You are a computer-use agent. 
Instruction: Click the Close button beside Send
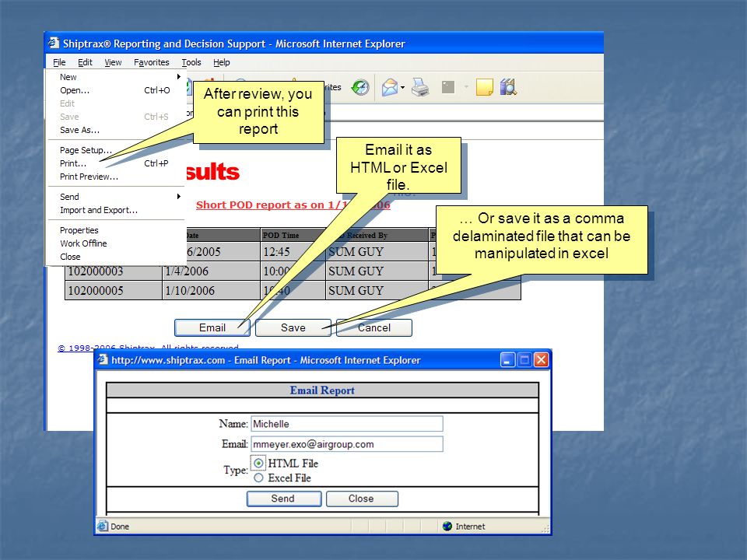click(362, 499)
